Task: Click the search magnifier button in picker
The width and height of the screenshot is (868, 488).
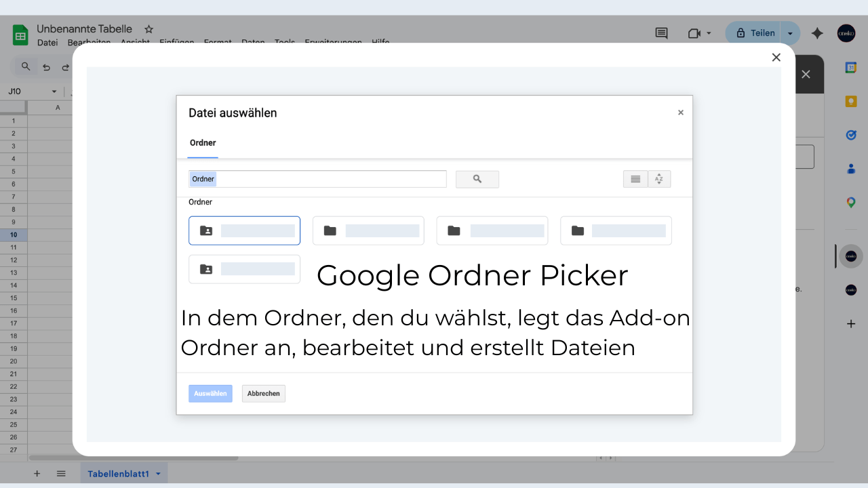Action: tap(477, 179)
